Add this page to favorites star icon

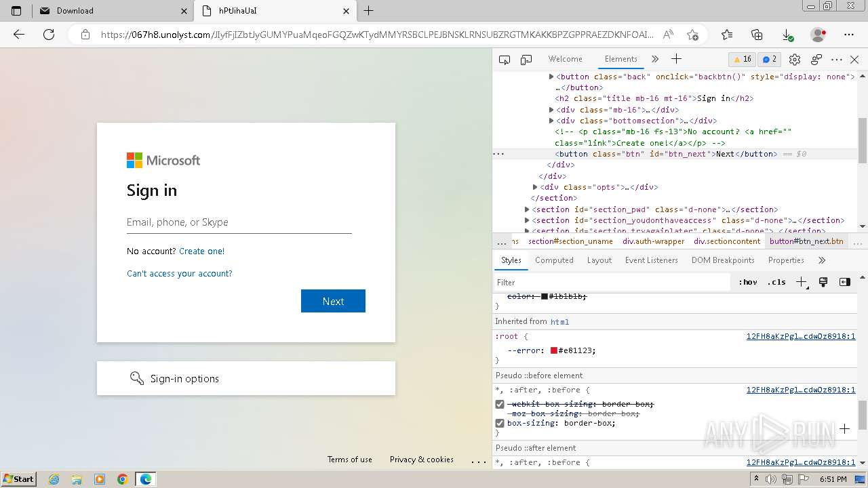point(692,35)
